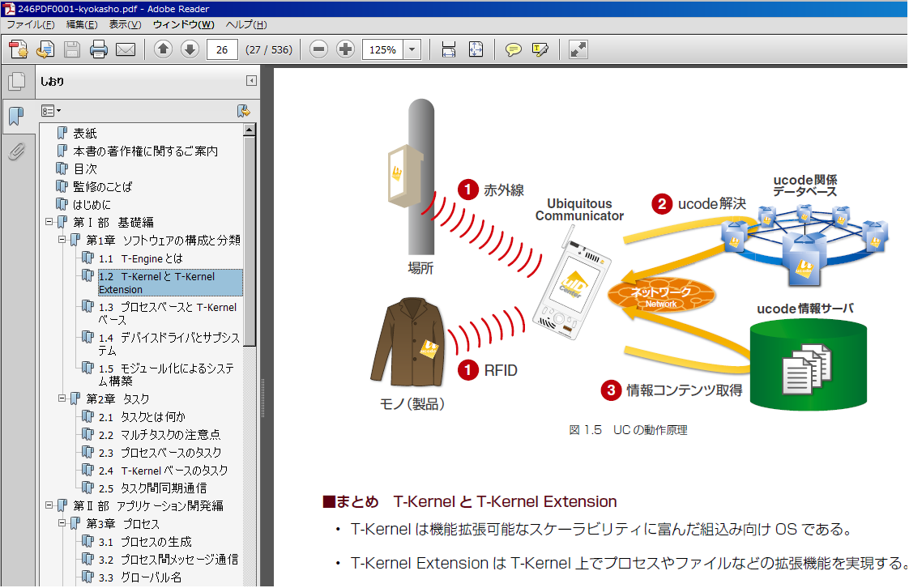Save the document using the floppy icon

pyautogui.click(x=72, y=50)
